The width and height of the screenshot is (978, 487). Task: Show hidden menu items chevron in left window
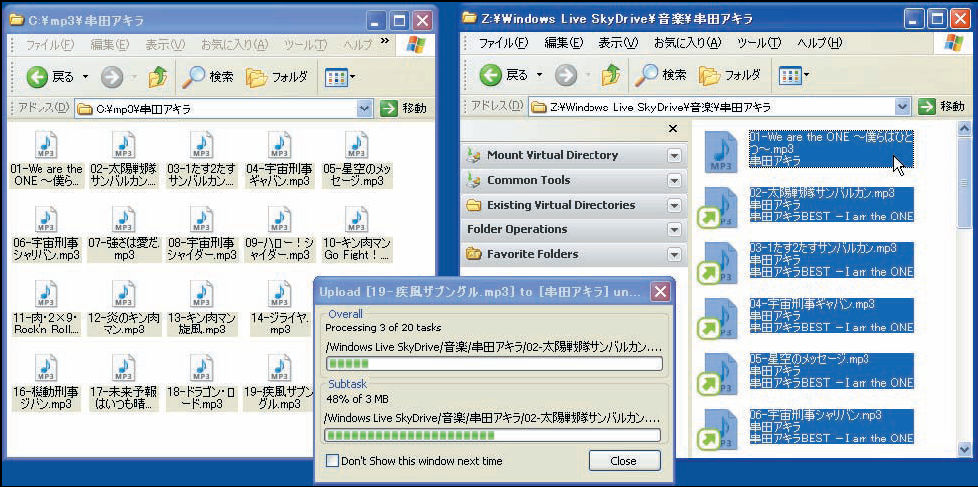(x=385, y=42)
